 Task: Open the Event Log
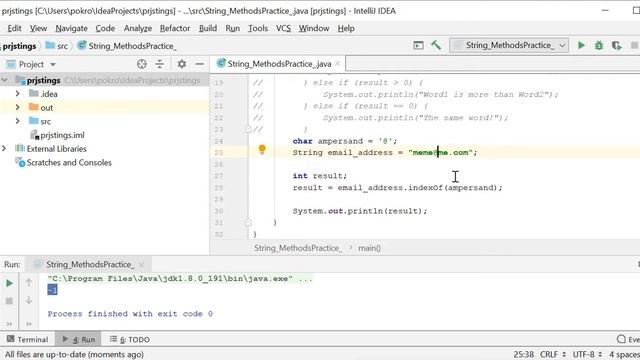click(628, 339)
